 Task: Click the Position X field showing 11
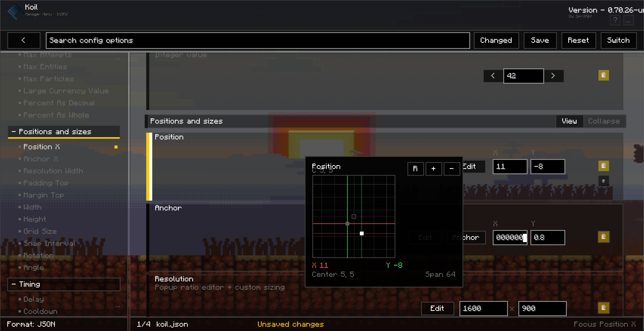point(510,167)
